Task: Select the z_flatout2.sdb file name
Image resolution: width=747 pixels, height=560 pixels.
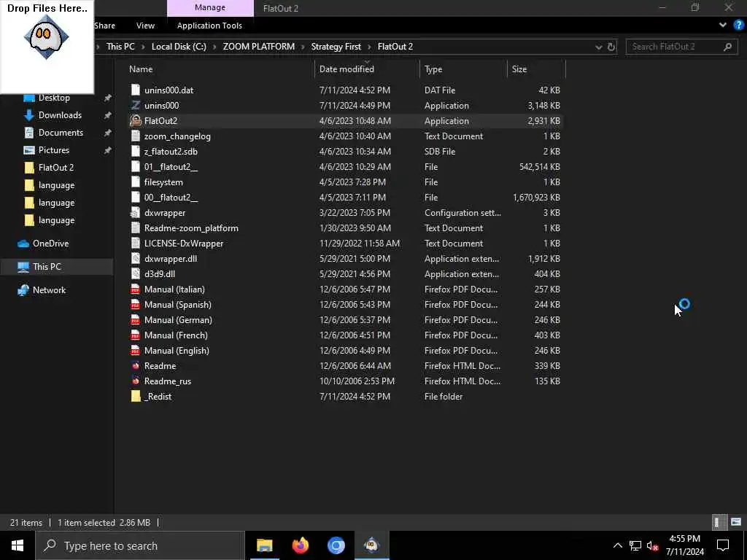Action: point(171,152)
